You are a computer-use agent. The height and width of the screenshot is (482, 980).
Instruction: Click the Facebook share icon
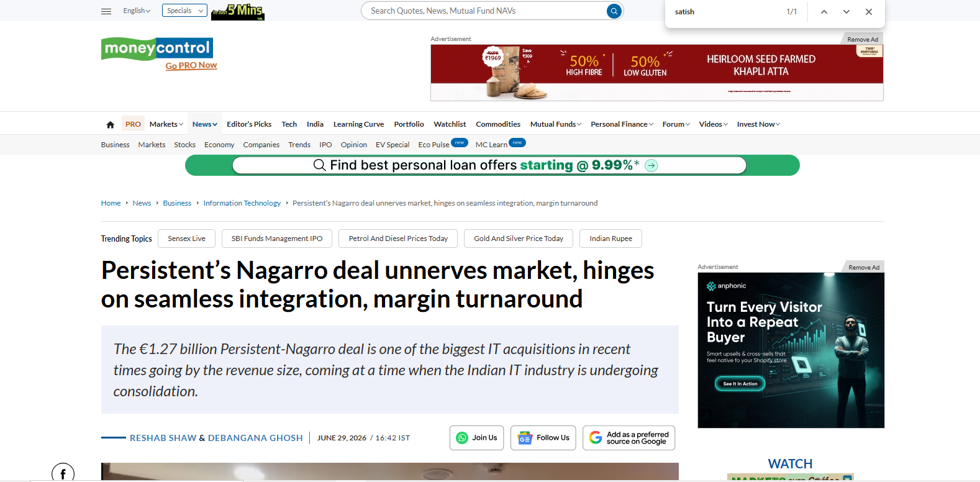63,473
